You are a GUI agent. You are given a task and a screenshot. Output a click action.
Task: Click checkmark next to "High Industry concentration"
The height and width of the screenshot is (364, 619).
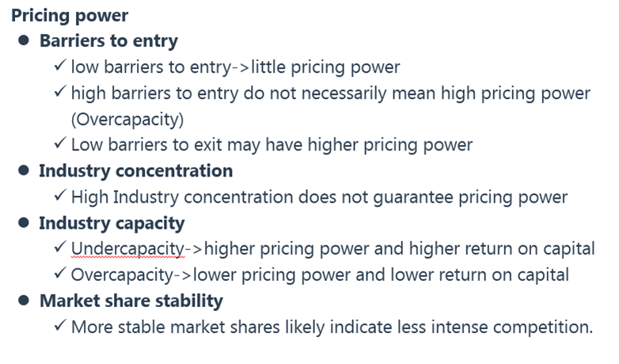click(x=60, y=197)
